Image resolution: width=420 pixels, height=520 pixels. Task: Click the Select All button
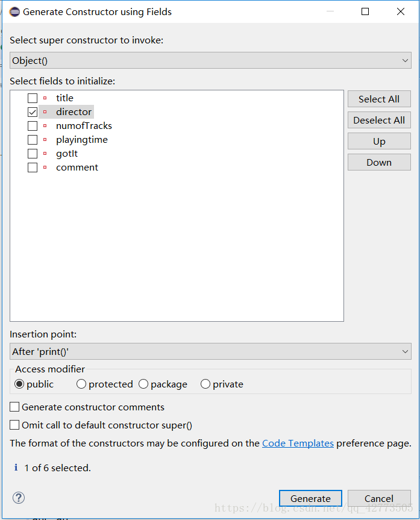point(379,99)
